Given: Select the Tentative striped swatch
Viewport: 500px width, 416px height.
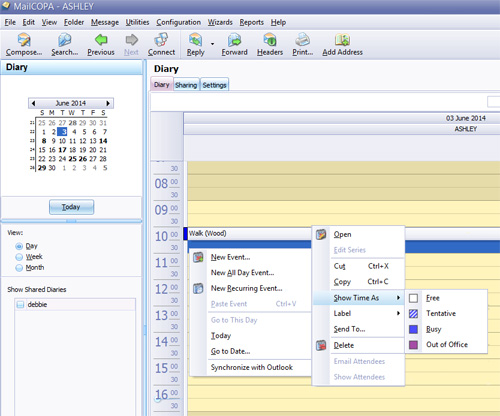Looking at the screenshot, I should 413,313.
